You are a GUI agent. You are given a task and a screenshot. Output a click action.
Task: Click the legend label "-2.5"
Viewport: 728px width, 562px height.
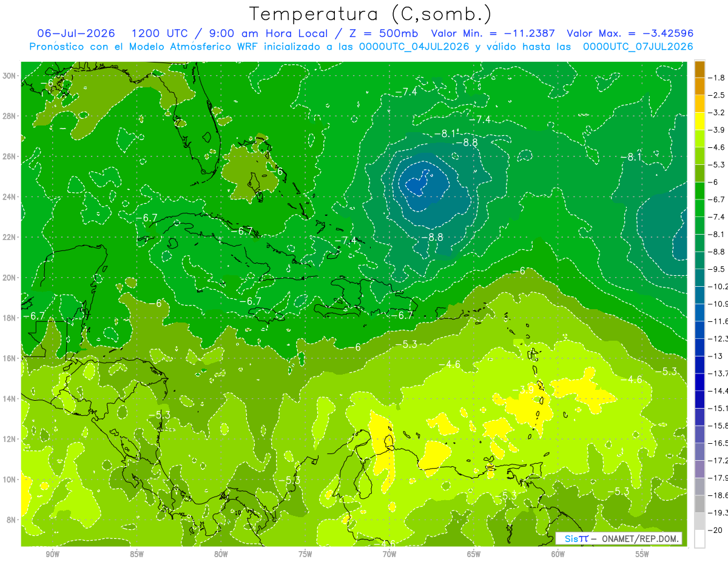point(716,95)
